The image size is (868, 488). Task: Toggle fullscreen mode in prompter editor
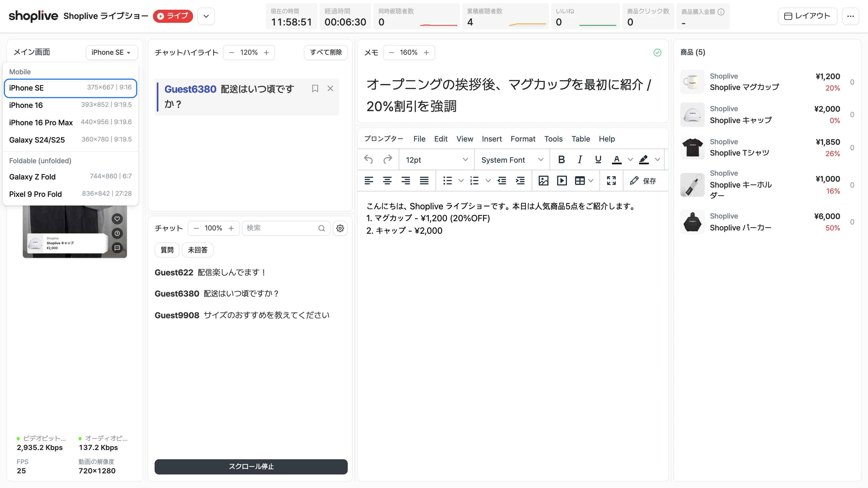click(611, 181)
